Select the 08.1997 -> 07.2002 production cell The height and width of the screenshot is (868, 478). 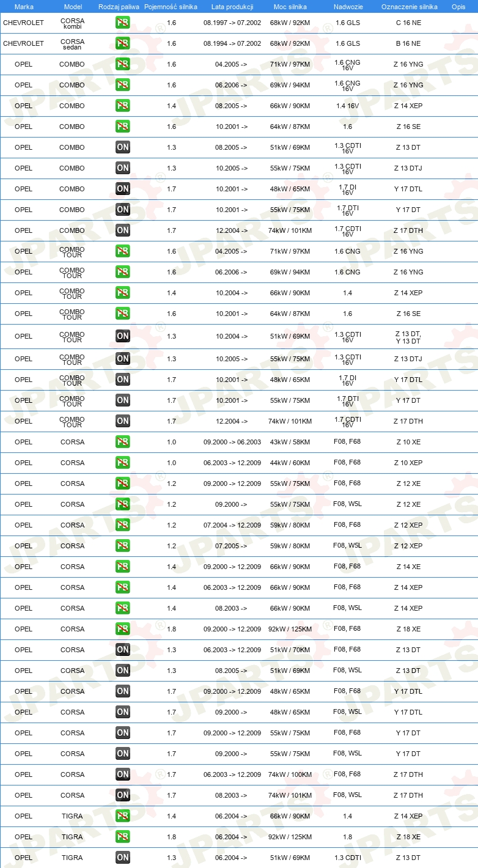point(232,23)
